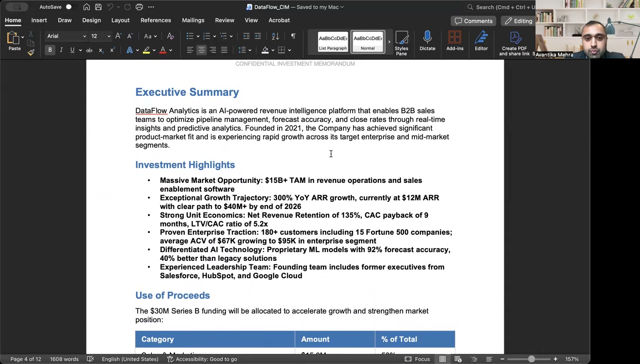640x364 pixels.
Task: Toggle Strikethrough formatting
Action: click(89, 50)
